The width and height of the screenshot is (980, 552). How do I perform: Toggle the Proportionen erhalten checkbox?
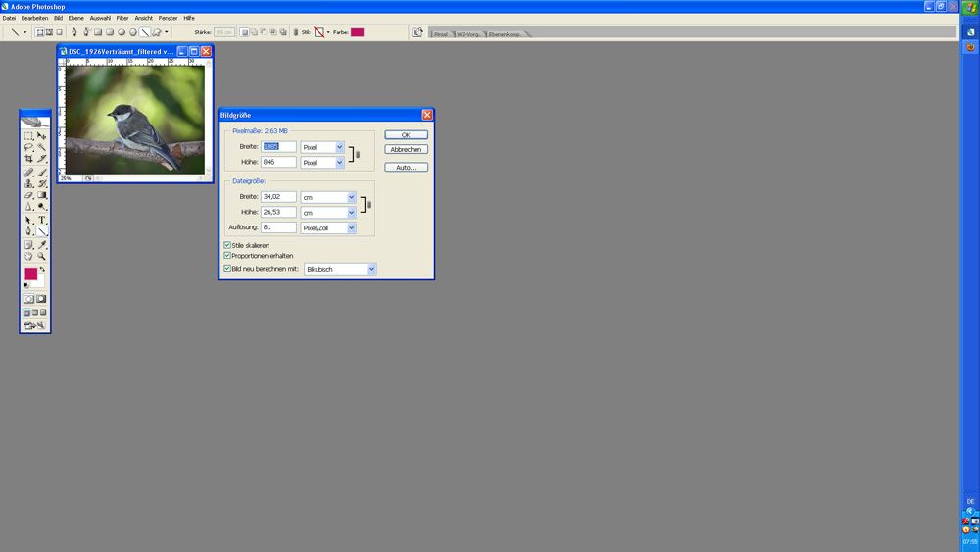(x=227, y=256)
